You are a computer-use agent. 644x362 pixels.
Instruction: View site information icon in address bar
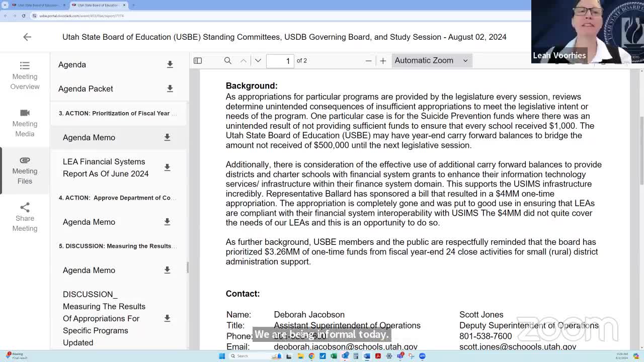[x=34, y=16]
